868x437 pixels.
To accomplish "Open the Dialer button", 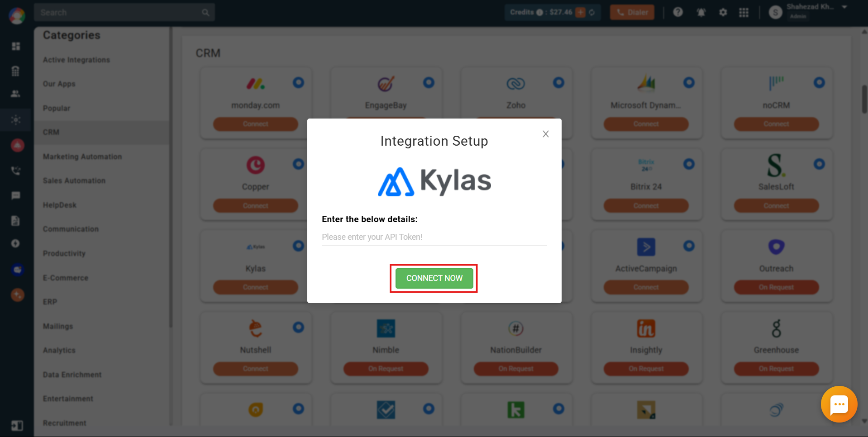I will (632, 12).
